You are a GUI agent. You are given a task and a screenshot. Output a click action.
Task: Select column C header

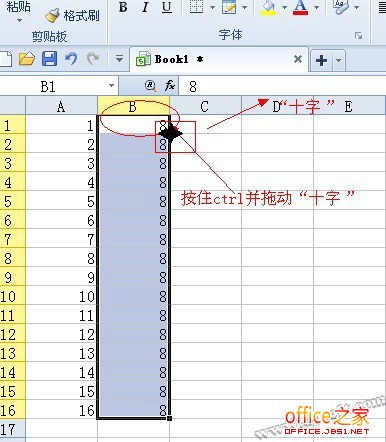click(205, 107)
